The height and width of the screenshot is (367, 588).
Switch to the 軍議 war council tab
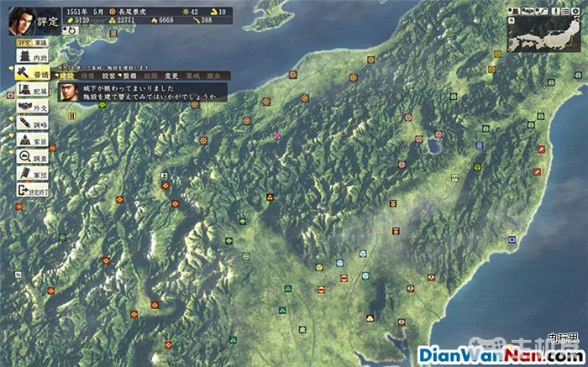[40, 43]
